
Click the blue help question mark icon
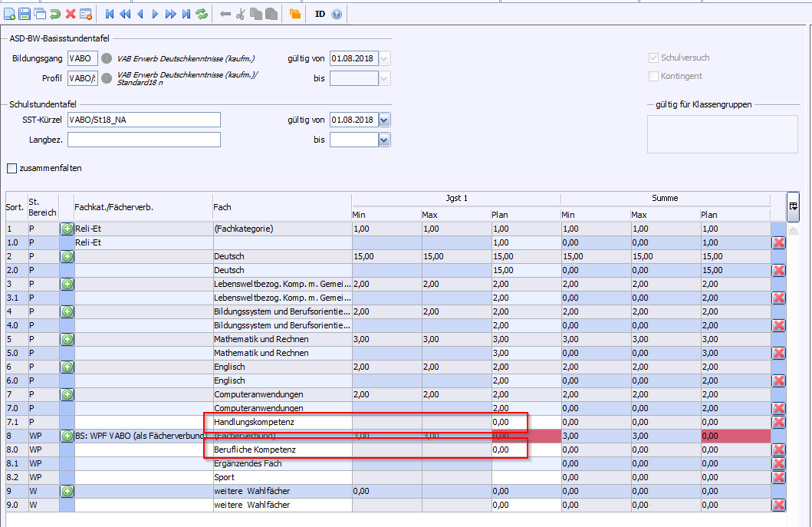337,14
